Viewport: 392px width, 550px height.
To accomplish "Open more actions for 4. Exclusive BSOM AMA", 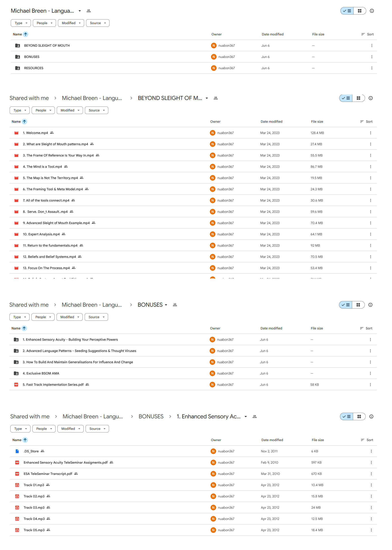I will 370,373.
